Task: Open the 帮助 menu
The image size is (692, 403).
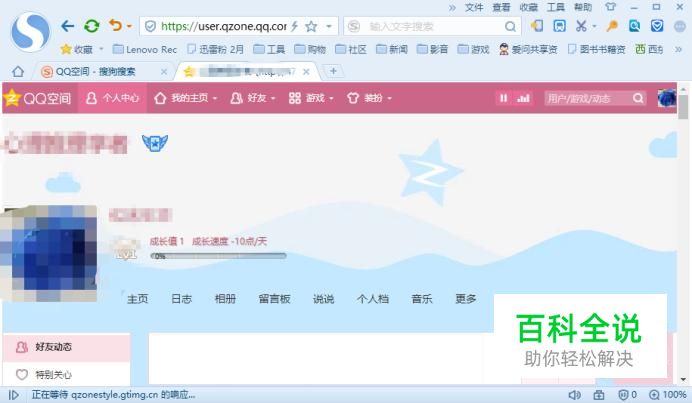Action: pyautogui.click(x=583, y=7)
